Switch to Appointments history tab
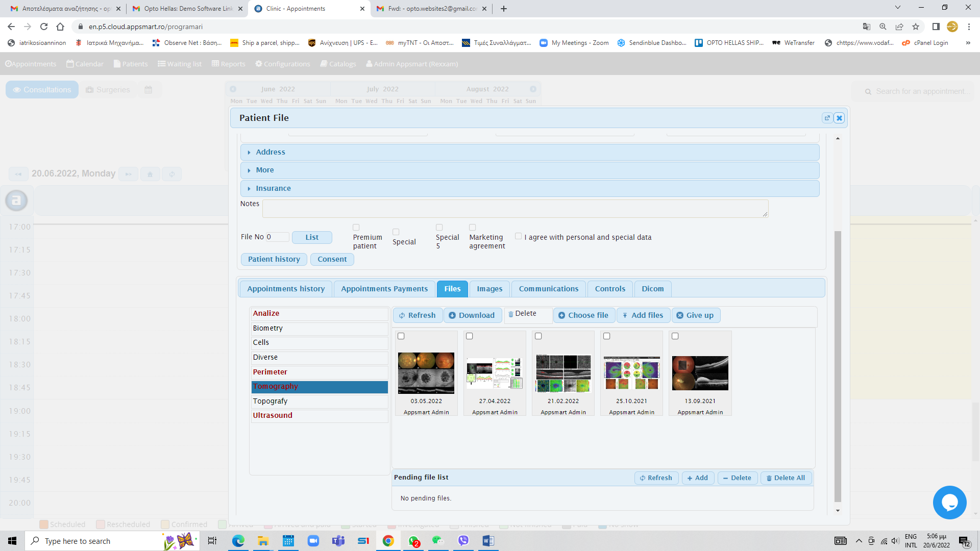The width and height of the screenshot is (980, 551). coord(286,289)
